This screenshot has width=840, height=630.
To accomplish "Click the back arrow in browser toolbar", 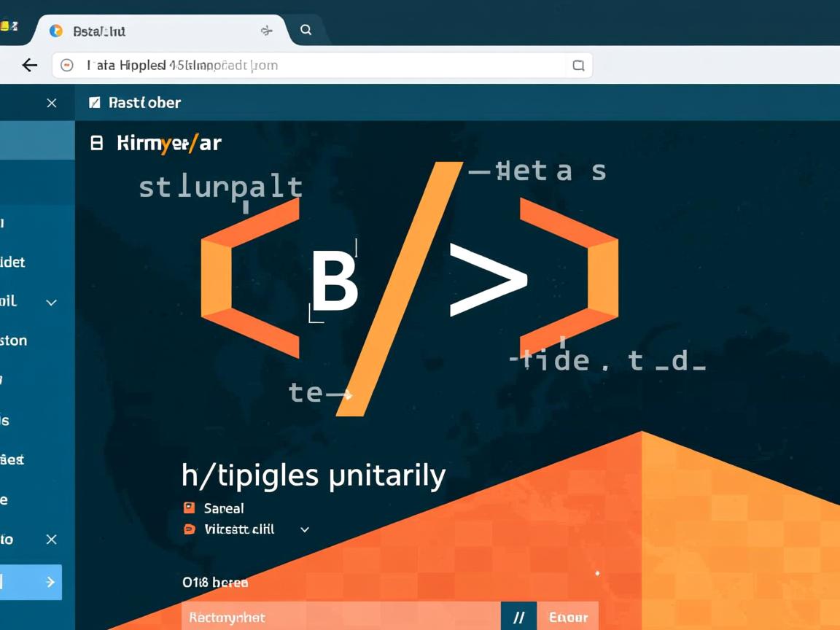I will [x=29, y=66].
